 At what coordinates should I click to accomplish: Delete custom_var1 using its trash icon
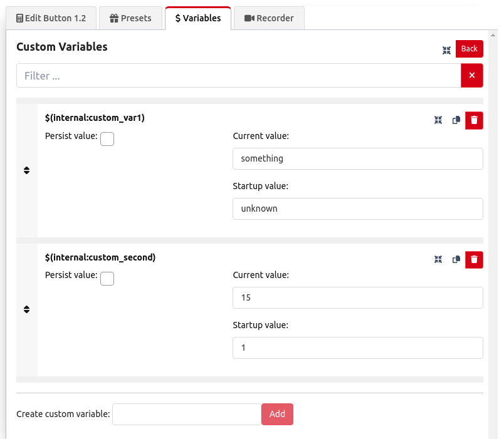click(x=474, y=120)
